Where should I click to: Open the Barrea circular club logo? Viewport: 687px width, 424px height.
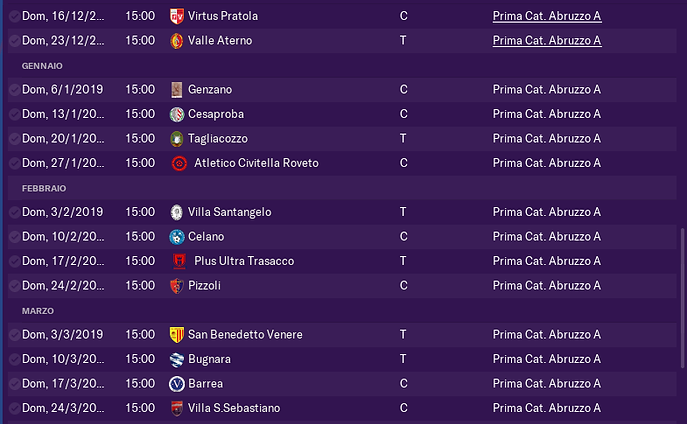click(x=177, y=384)
